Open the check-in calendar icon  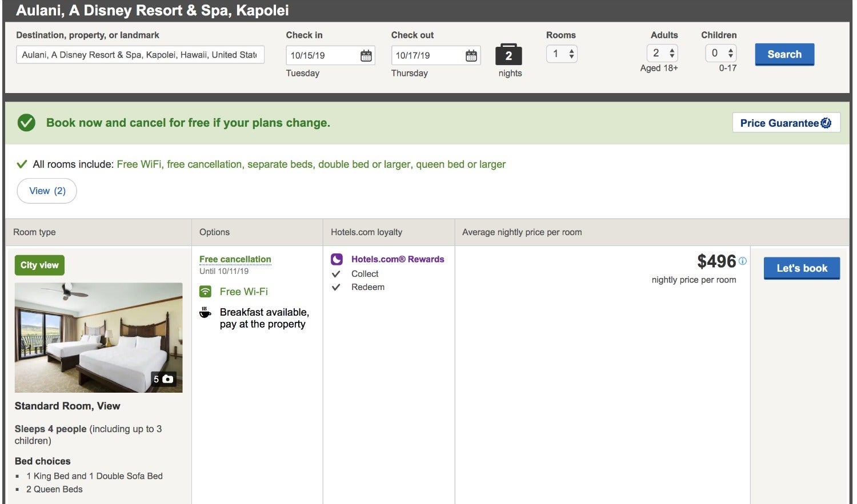pos(366,55)
